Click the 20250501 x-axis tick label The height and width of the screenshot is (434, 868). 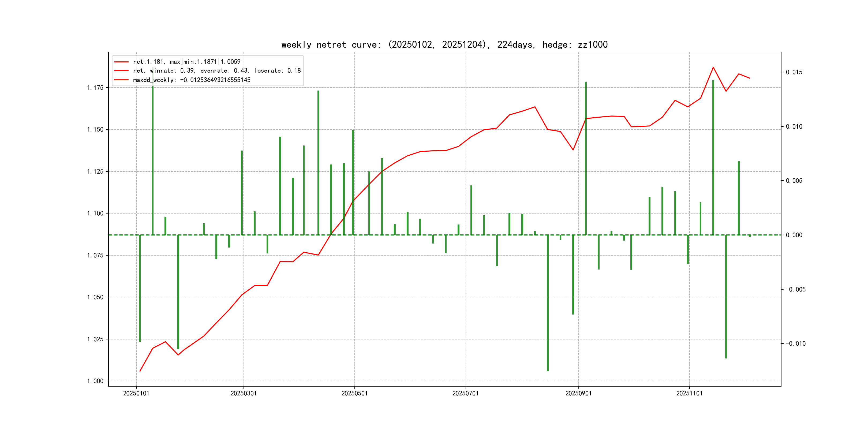point(354,393)
